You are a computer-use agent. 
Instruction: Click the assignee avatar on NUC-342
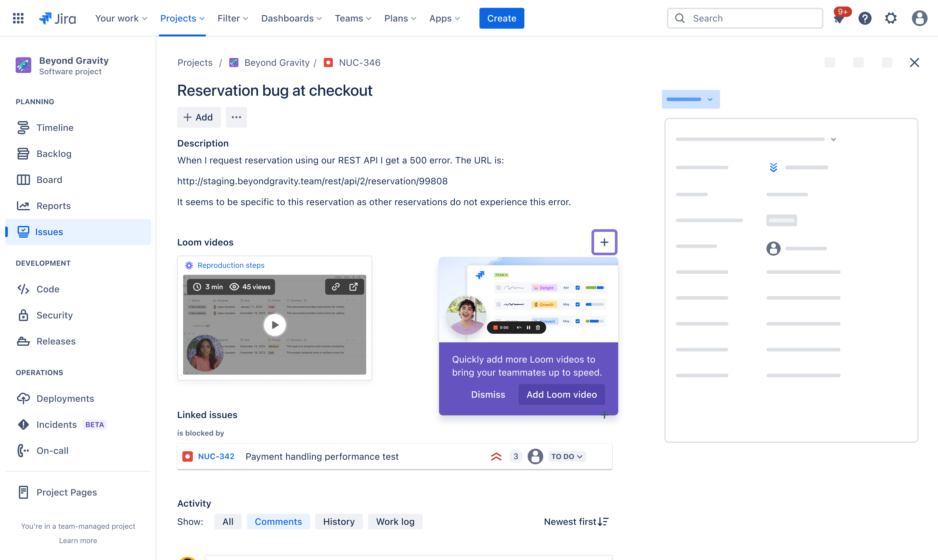[535, 456]
